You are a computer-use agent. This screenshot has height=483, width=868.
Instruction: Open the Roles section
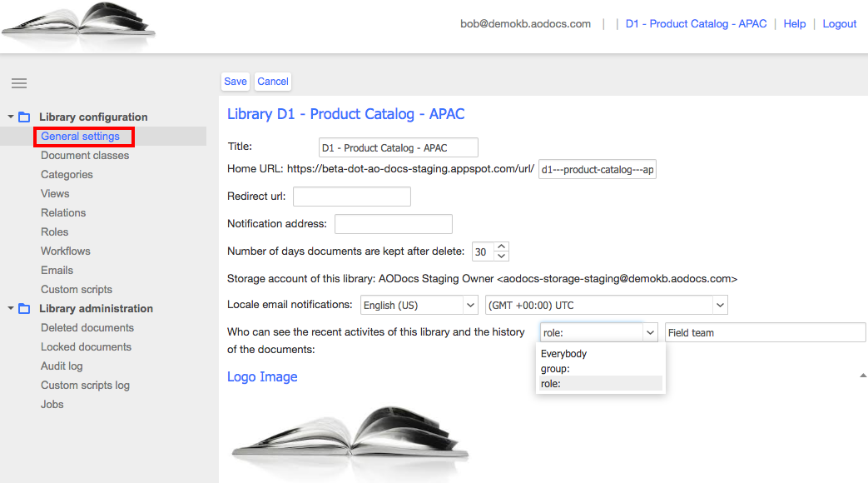(54, 232)
